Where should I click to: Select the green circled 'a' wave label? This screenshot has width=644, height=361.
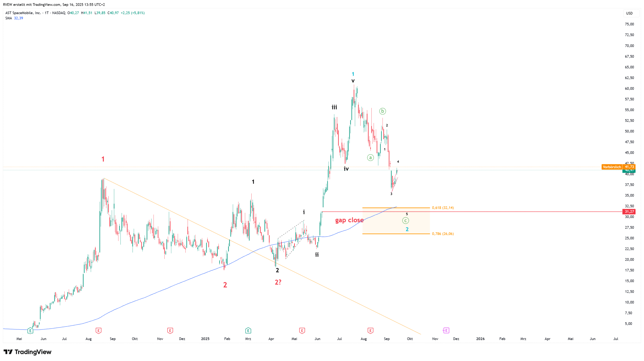pyautogui.click(x=370, y=158)
